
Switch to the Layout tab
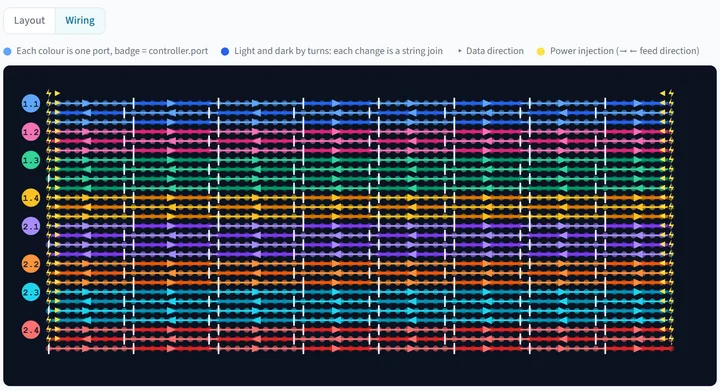pos(29,21)
